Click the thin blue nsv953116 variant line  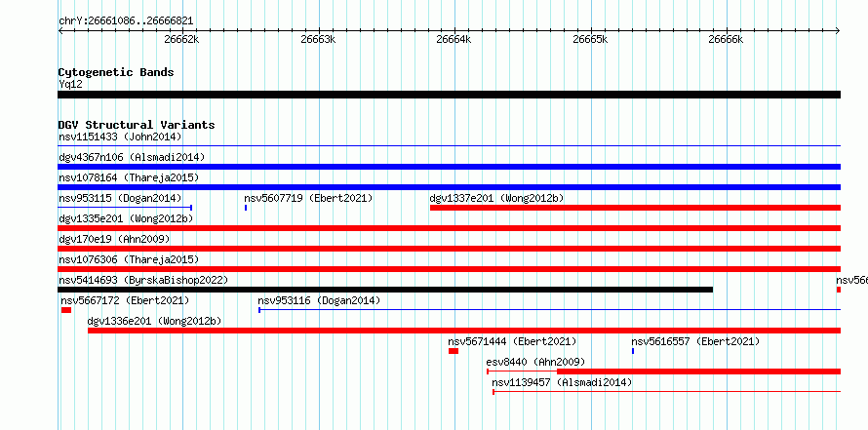[550, 310]
